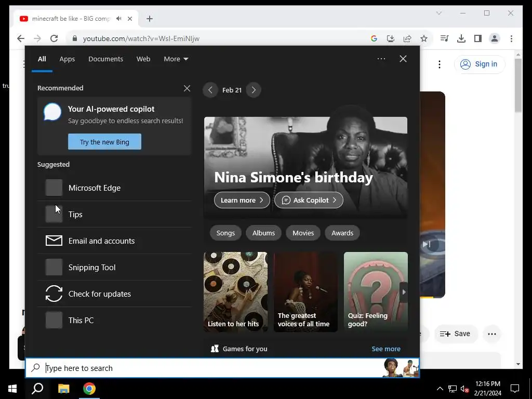Open This PC from Suggested

(115, 320)
